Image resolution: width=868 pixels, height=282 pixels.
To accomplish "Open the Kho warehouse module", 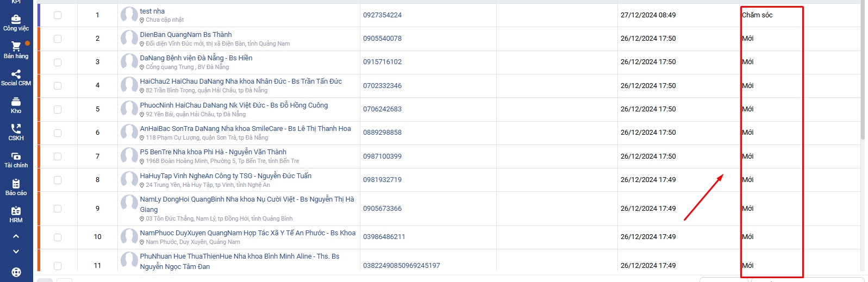I will pos(16,105).
